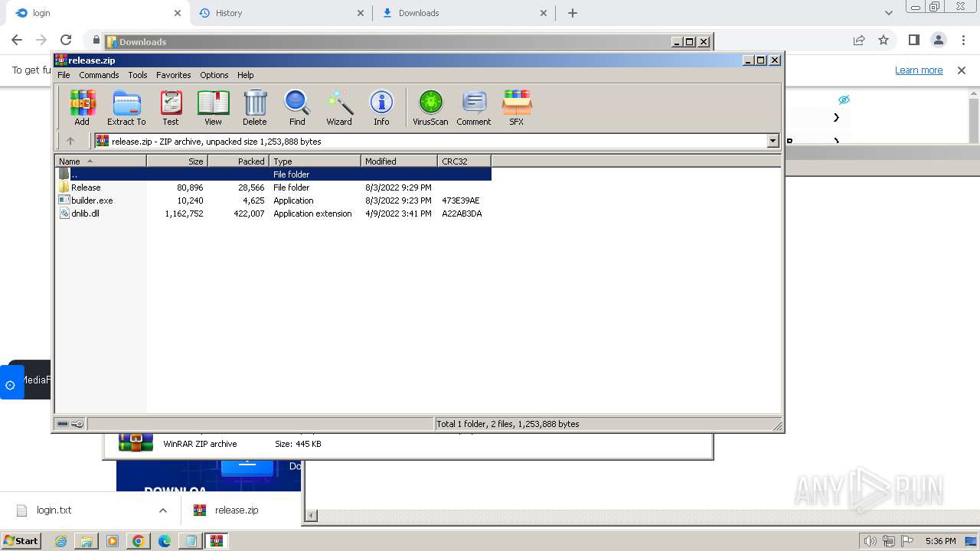Sort by the Name column header
The image size is (980, 551).
[x=100, y=161]
